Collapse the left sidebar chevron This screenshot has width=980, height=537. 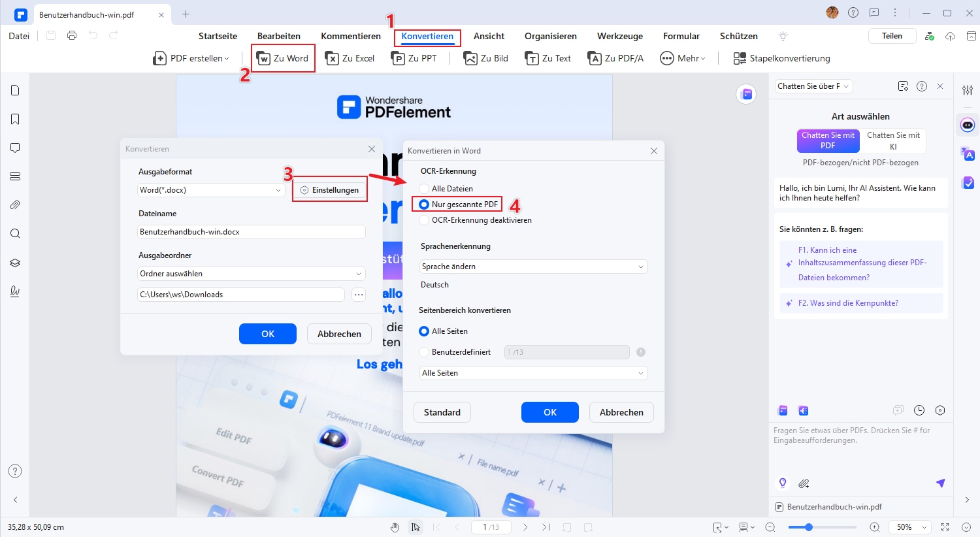15,500
